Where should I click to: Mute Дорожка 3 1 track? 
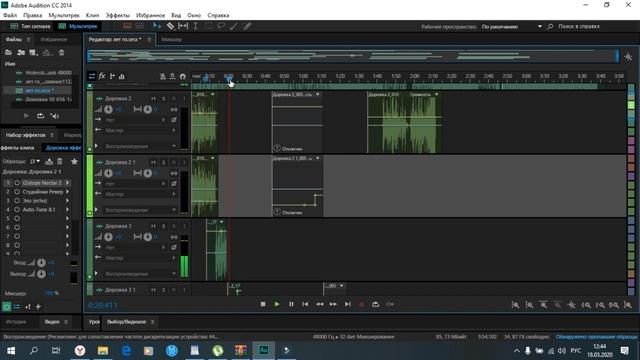pos(153,290)
